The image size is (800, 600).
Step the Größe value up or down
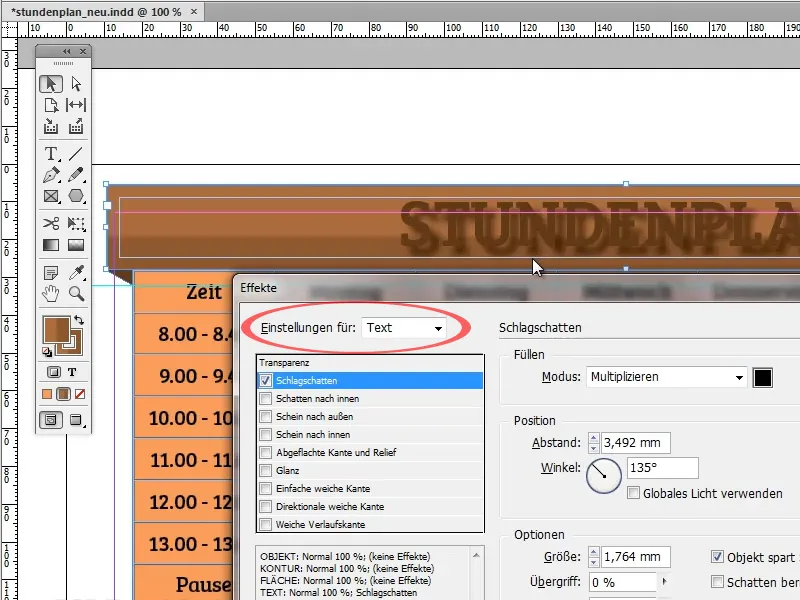(593, 557)
